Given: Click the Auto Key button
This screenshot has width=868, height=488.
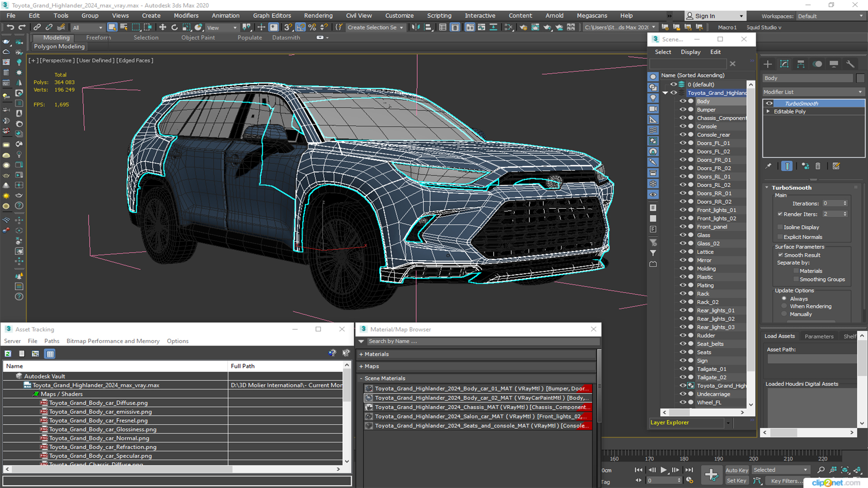Looking at the screenshot, I should 737,470.
